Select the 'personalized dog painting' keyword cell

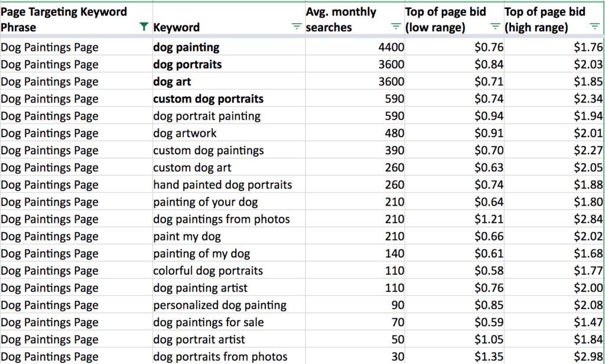pos(229,305)
